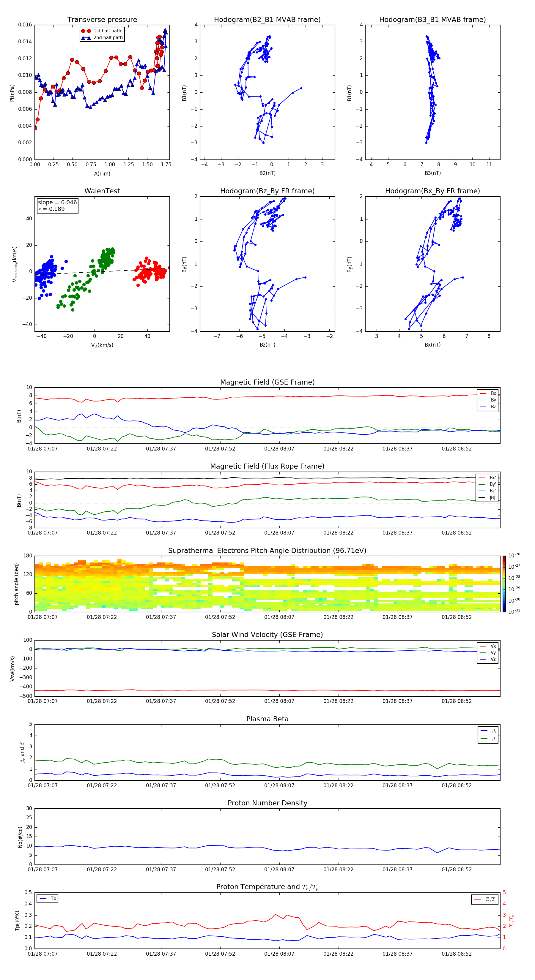Select 'Te/Tp' legend in temperature panel

[x=485, y=899]
